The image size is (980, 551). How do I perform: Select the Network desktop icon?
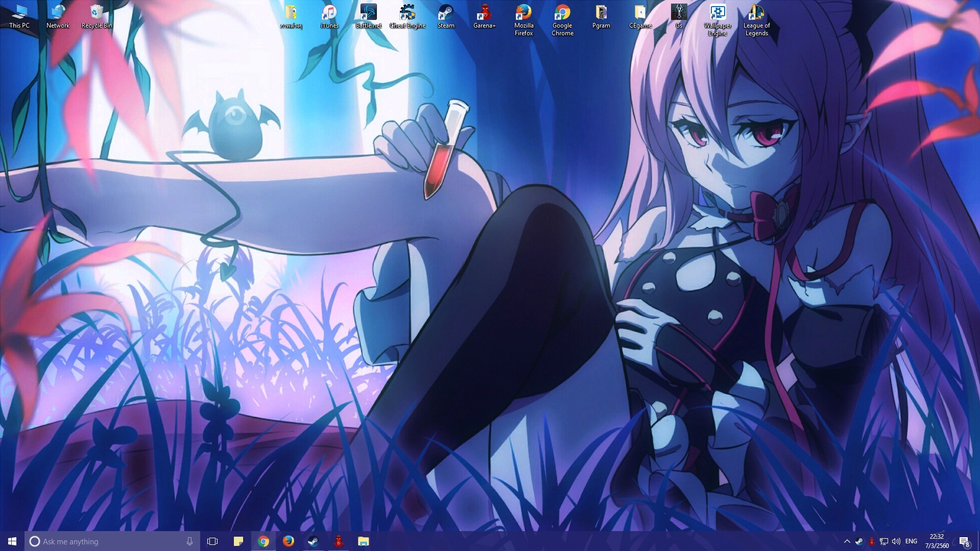point(58,16)
